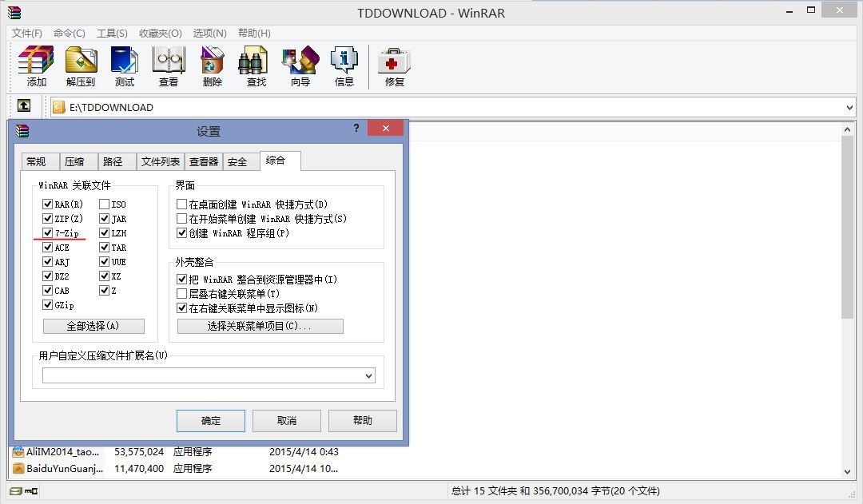Expand the address bar path dropdown
This screenshot has width=863, height=504.
(849, 108)
